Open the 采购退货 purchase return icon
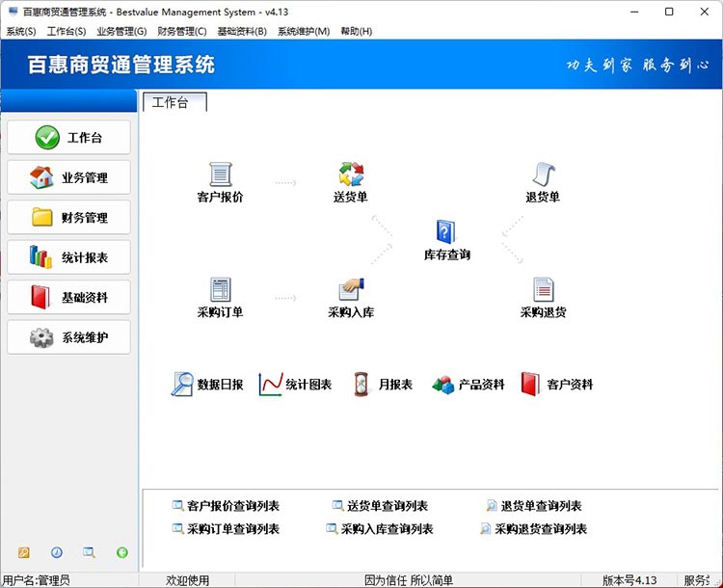 (543, 289)
